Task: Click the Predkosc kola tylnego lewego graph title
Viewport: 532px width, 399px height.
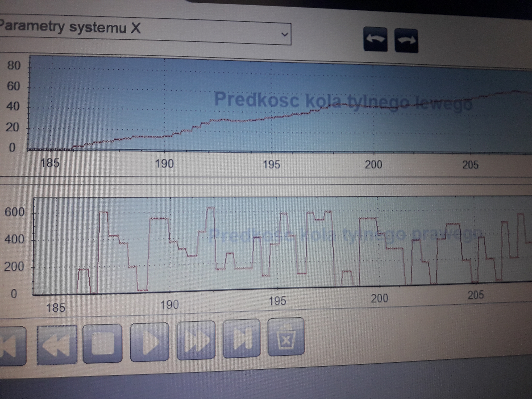Action: coord(343,102)
